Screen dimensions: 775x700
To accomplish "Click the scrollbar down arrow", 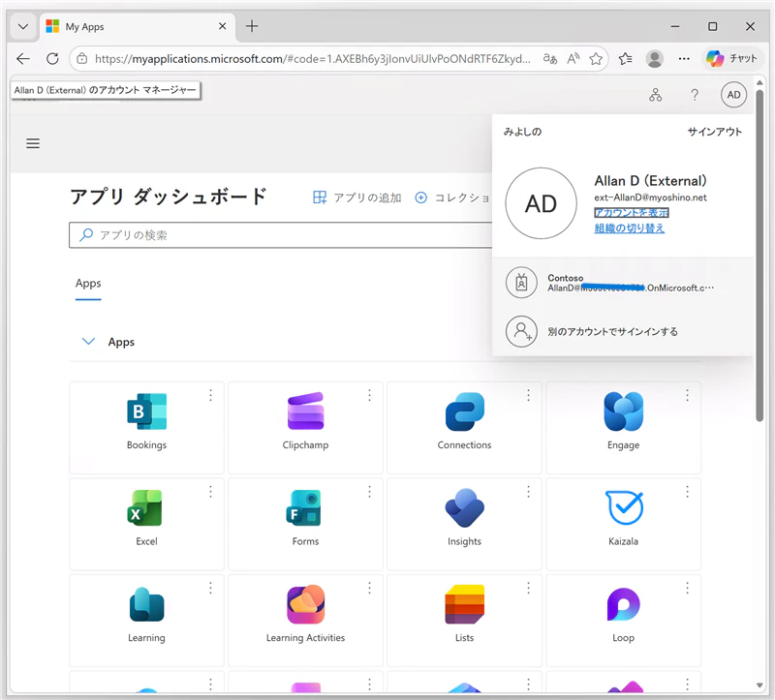I will tap(759, 685).
